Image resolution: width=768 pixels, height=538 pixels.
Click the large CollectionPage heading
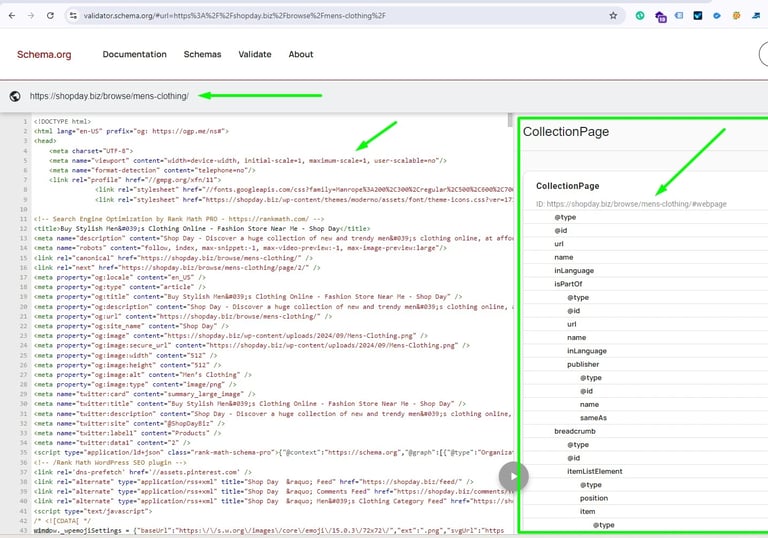(566, 132)
